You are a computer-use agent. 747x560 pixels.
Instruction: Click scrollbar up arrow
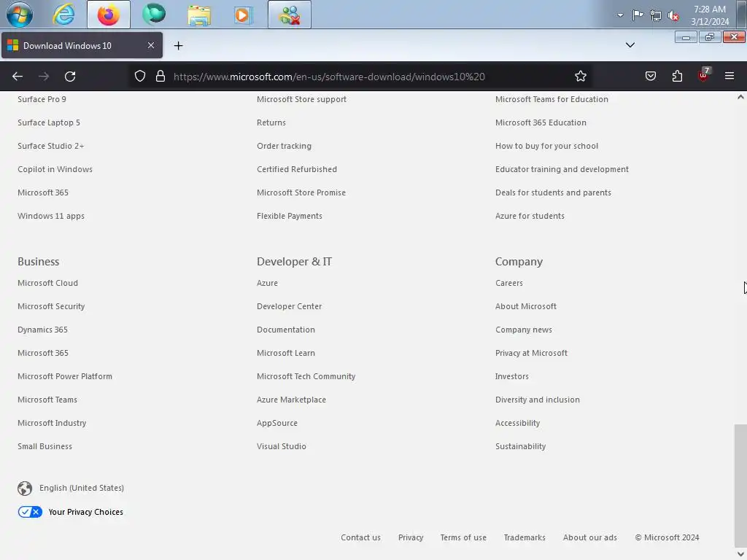tap(740, 97)
